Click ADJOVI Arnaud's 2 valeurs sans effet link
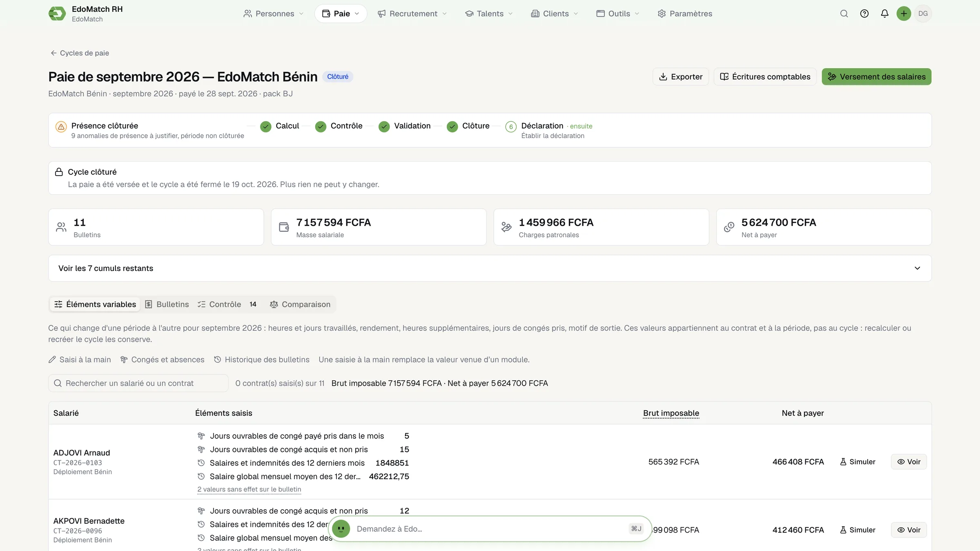This screenshot has height=551, width=980. pos(249,489)
